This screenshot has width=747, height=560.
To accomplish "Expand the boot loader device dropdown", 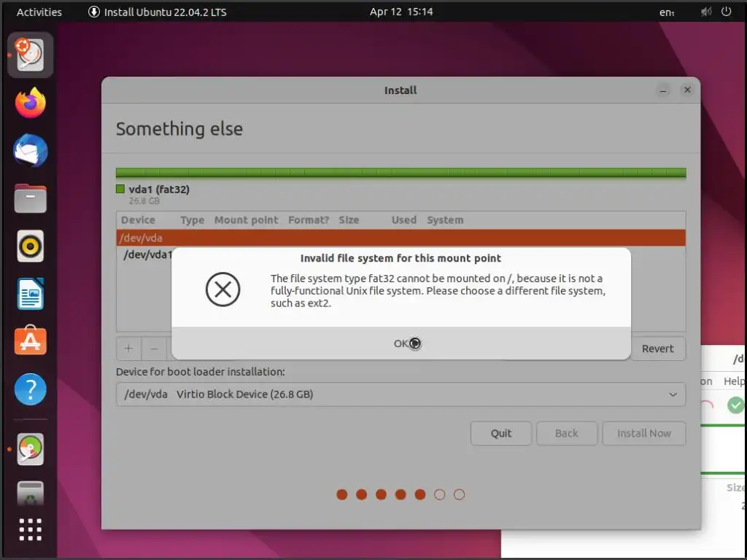I will (x=400, y=394).
